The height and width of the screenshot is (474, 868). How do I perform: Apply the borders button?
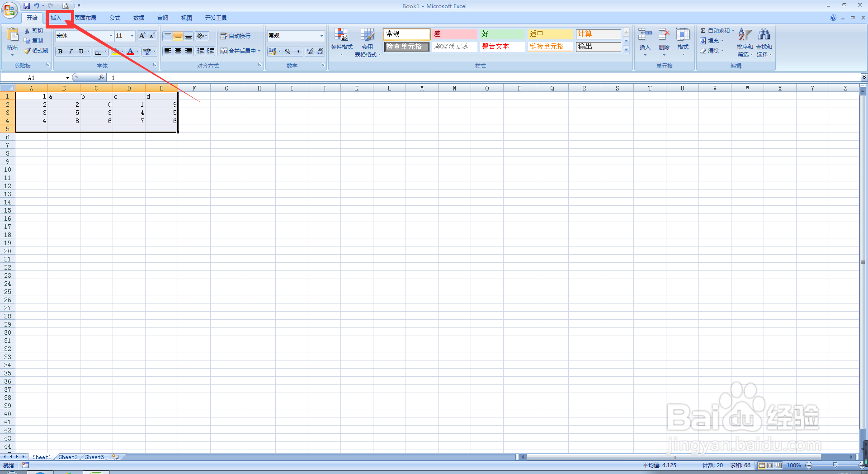pos(98,52)
